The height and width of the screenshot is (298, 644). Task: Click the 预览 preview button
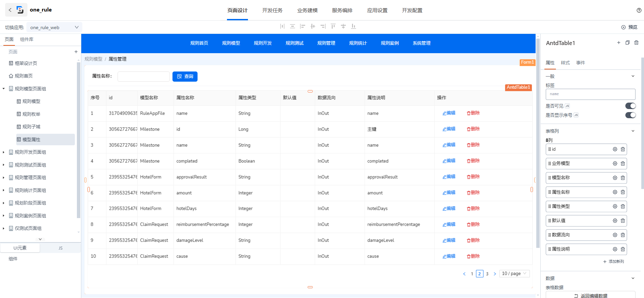pyautogui.click(x=629, y=27)
